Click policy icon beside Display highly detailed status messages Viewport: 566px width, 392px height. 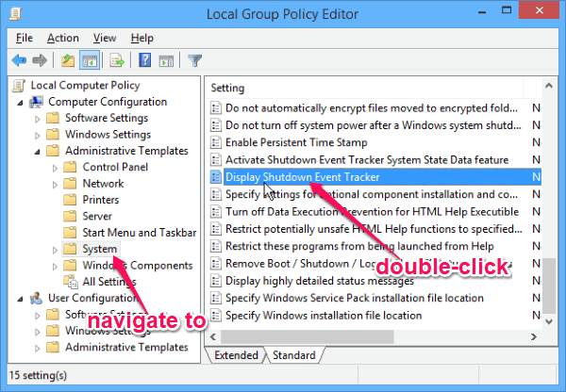pos(216,281)
